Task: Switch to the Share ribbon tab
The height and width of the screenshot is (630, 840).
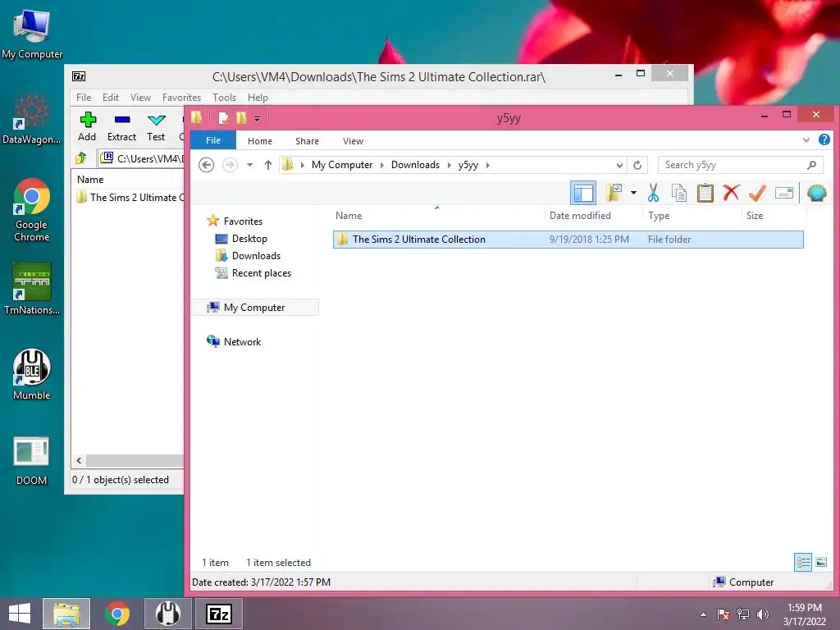Action: point(307,141)
